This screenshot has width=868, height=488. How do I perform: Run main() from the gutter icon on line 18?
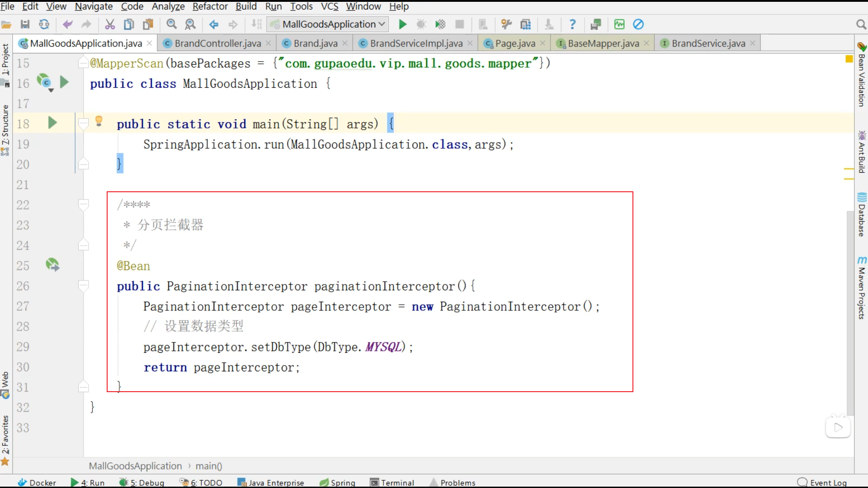point(52,122)
